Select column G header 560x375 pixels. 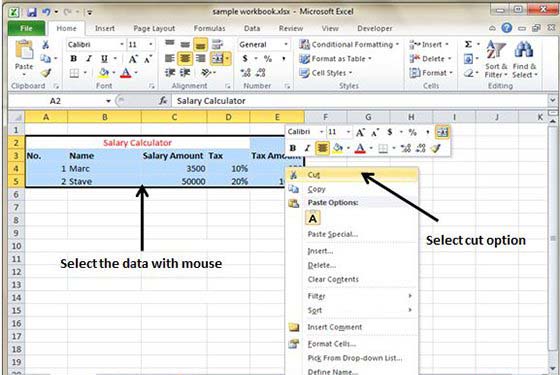click(368, 117)
